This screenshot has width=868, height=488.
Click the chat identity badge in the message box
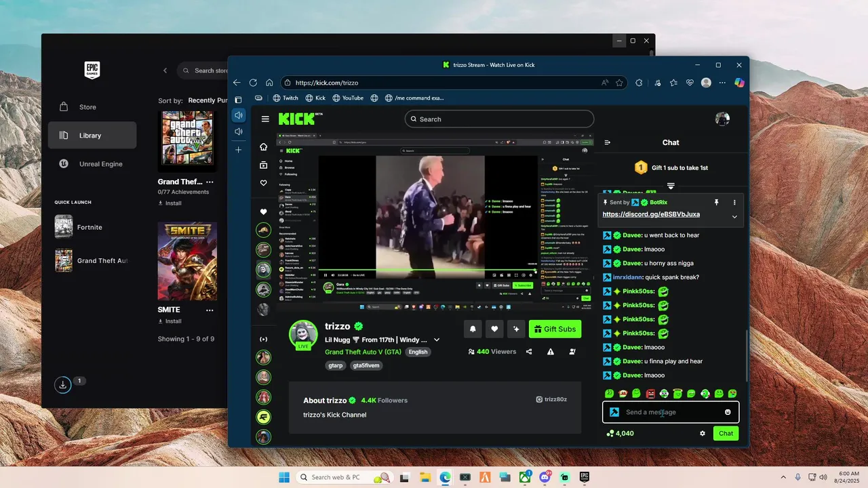(x=614, y=412)
